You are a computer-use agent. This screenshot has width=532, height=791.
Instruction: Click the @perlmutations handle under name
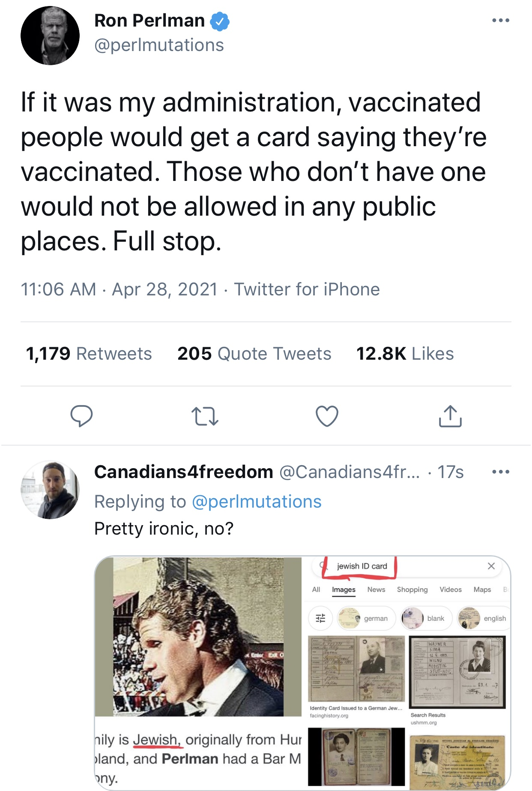(159, 45)
